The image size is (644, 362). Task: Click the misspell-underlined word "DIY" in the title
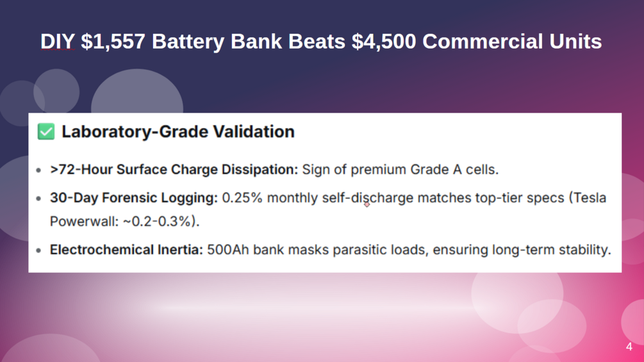tap(58, 42)
